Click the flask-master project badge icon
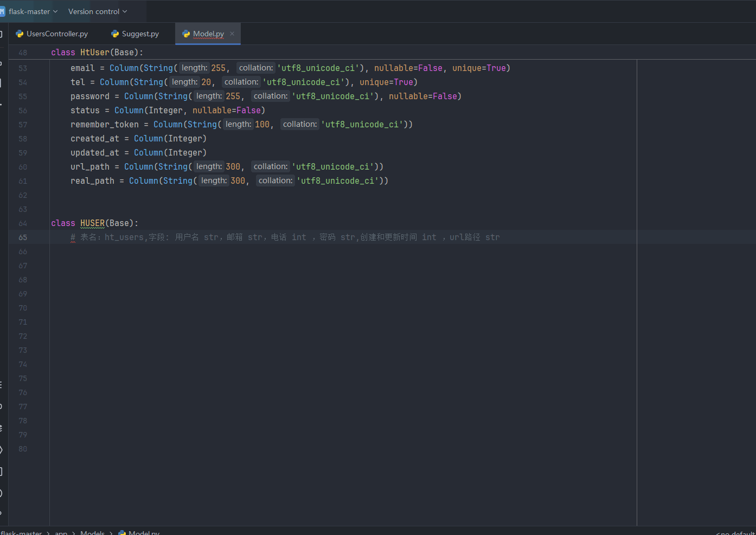The height and width of the screenshot is (535, 756). pyautogui.click(x=2, y=11)
